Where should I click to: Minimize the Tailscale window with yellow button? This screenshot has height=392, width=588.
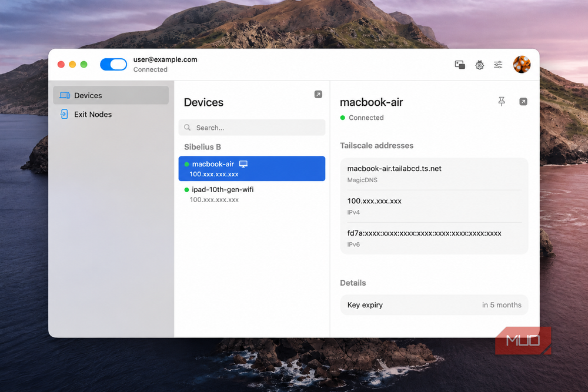tap(72, 65)
